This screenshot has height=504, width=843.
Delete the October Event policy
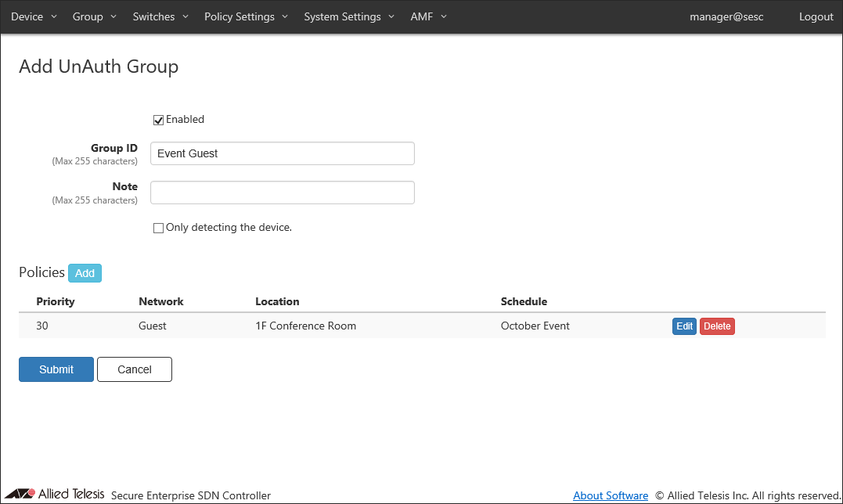[717, 326]
